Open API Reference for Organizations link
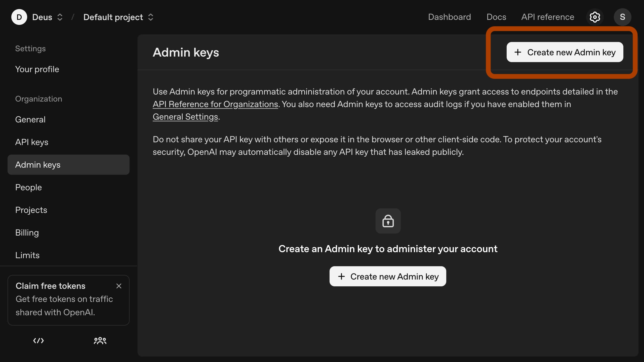This screenshot has height=362, width=644. [x=215, y=104]
